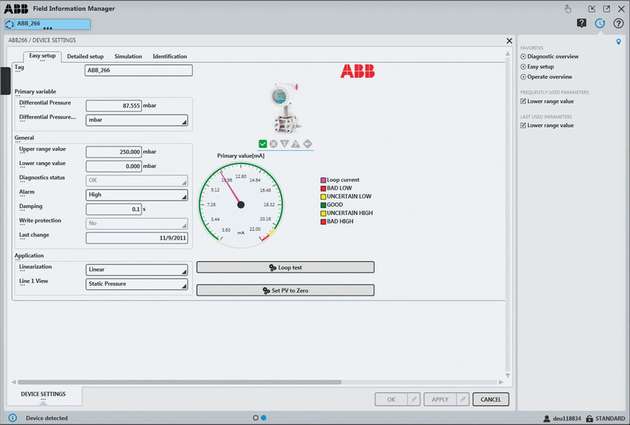
Task: Click the user icon next to deu118834
Action: coord(546,419)
